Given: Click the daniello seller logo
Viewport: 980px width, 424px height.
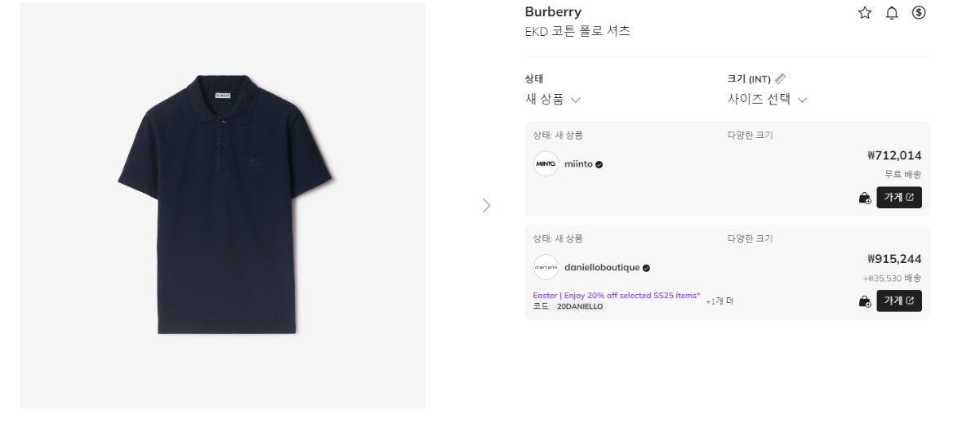Looking at the screenshot, I should tap(546, 267).
